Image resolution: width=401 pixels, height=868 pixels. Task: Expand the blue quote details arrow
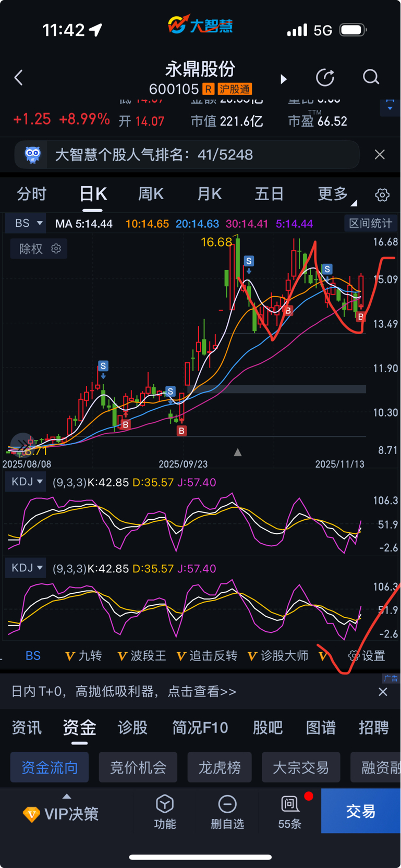[390, 107]
